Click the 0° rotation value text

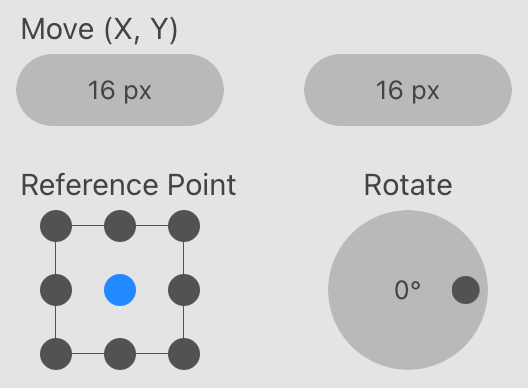[x=407, y=290]
